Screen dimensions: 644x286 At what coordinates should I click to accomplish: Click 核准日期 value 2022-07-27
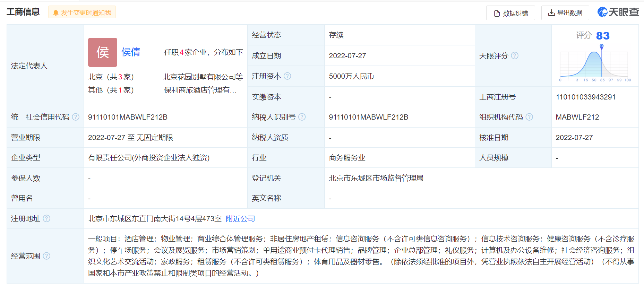point(574,138)
